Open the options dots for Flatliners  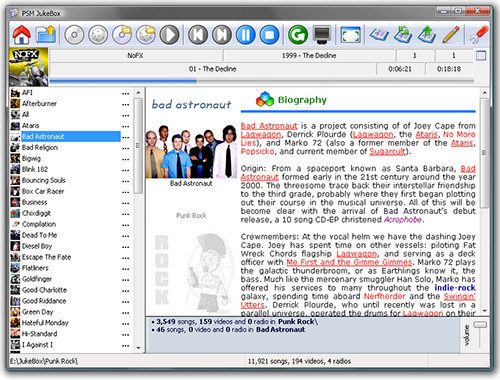[x=125, y=269]
